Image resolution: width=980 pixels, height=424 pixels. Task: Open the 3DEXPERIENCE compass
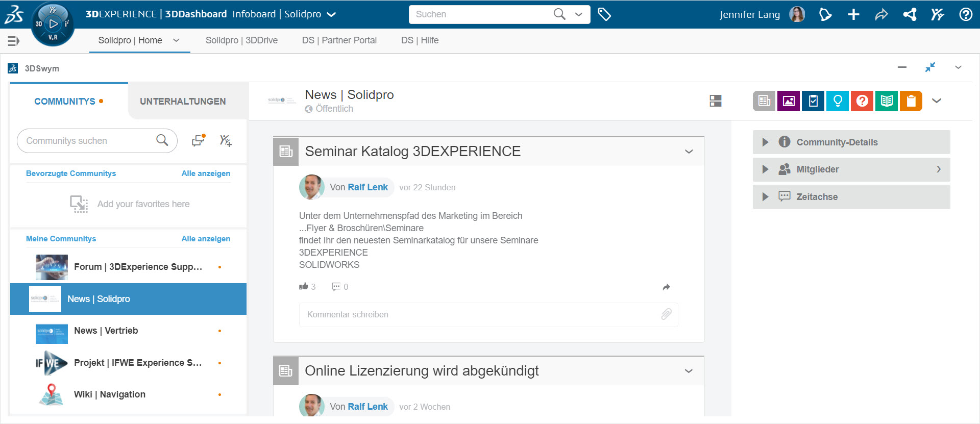tap(53, 23)
